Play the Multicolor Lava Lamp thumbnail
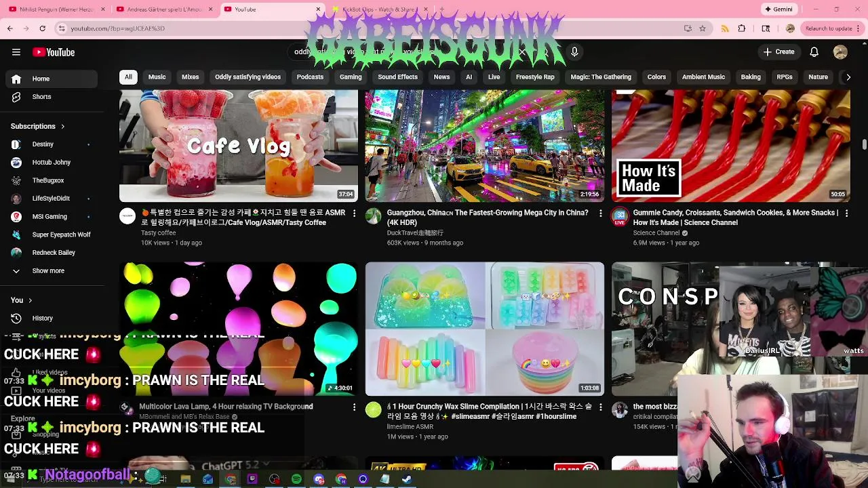The image size is (868, 488). coord(239,329)
